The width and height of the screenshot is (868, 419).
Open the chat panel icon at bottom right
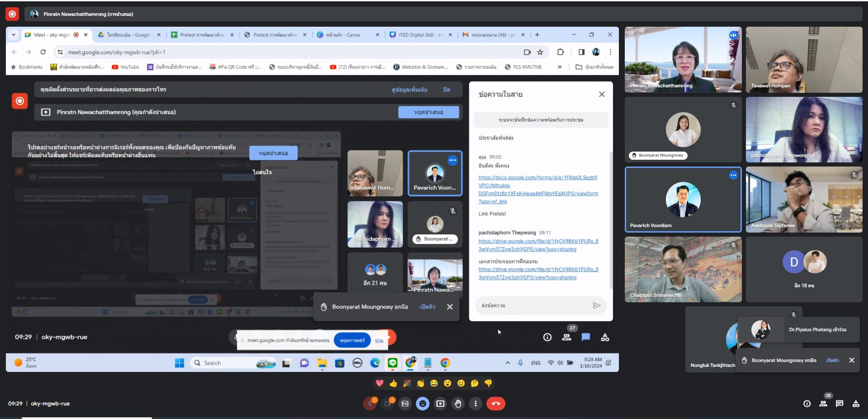click(x=840, y=404)
